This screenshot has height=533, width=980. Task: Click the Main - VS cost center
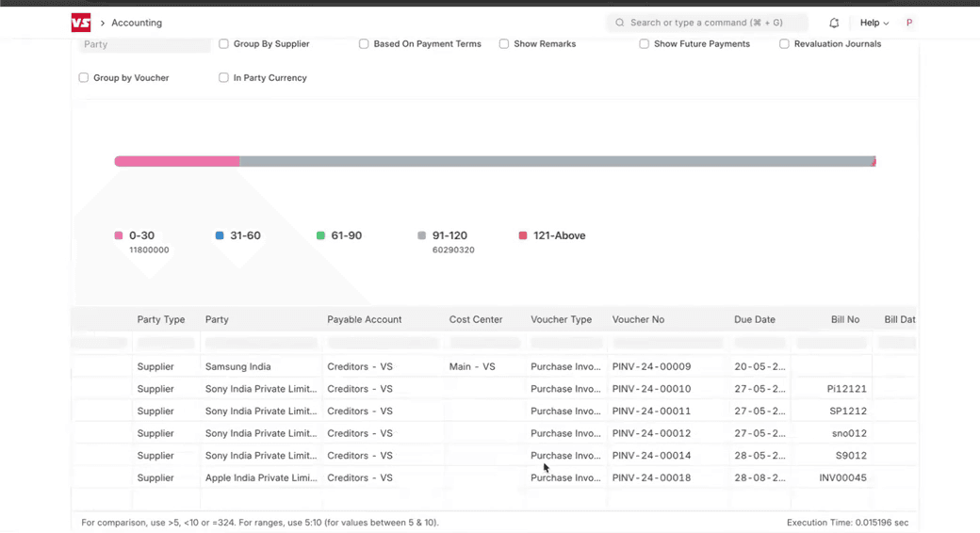472,366
